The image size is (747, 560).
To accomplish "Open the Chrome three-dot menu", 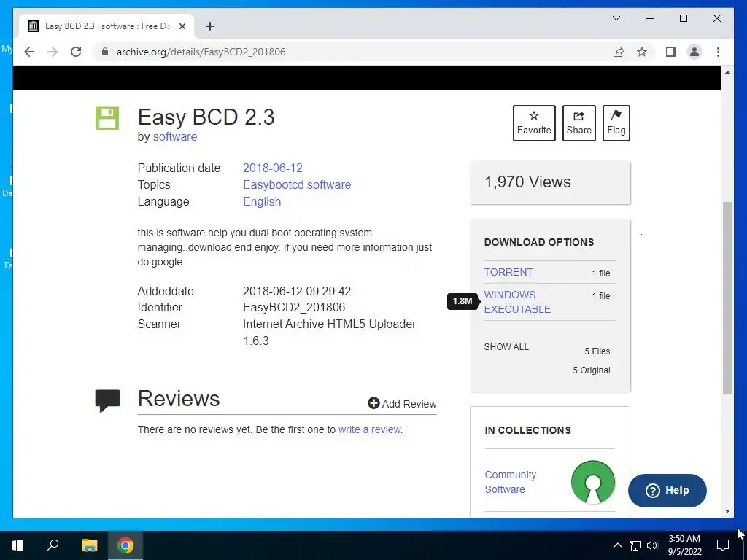I will point(718,52).
